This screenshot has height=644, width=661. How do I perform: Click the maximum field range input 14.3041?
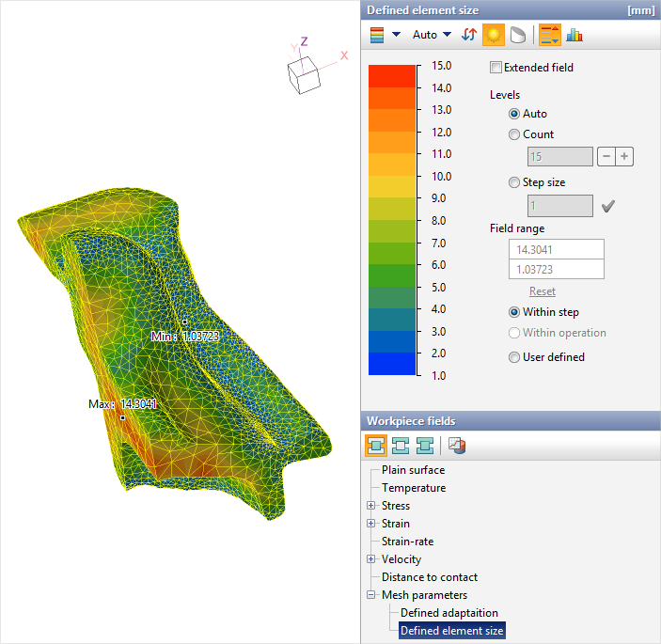(555, 249)
